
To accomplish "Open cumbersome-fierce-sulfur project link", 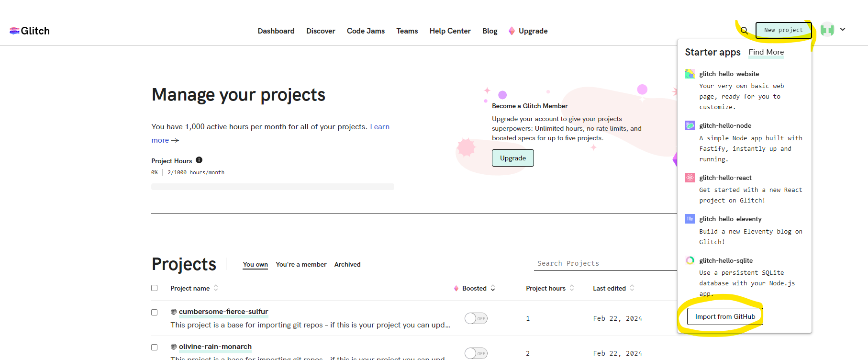I will tap(223, 312).
